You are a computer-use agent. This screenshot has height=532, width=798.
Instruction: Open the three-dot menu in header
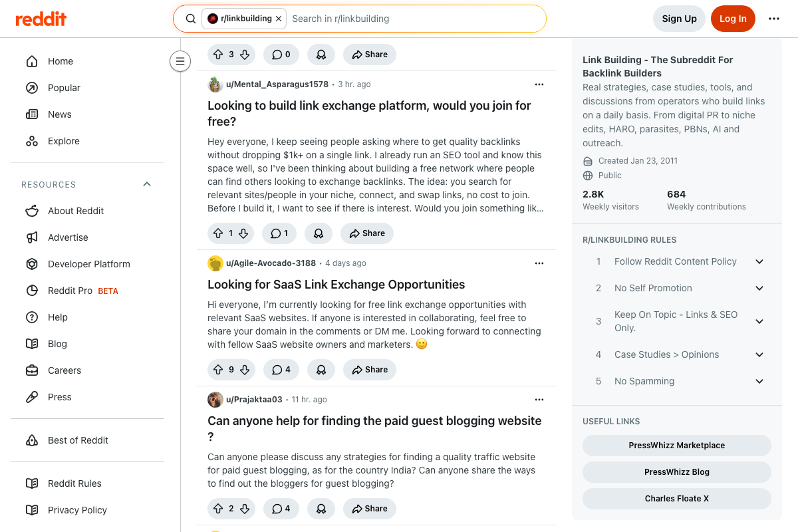pyautogui.click(x=774, y=19)
